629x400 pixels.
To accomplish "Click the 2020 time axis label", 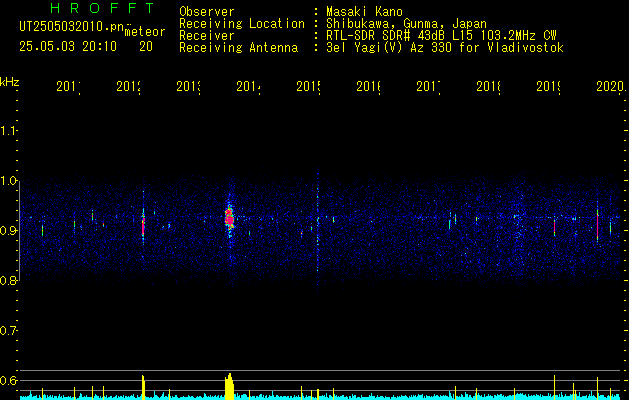I will pos(611,86).
